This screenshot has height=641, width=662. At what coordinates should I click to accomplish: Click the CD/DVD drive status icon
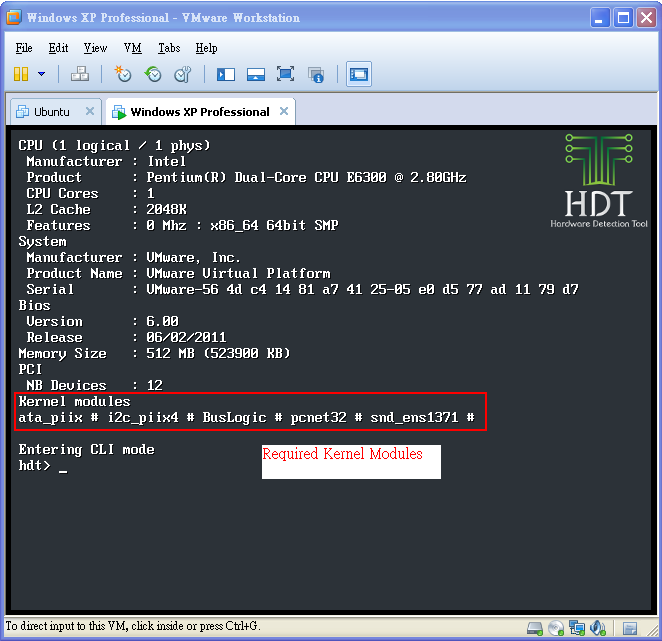(556, 628)
